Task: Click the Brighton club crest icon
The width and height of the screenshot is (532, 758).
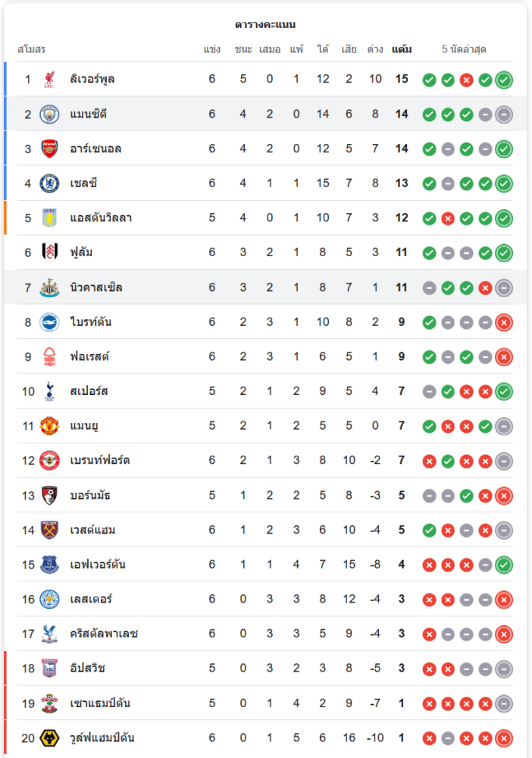Action: (49, 322)
